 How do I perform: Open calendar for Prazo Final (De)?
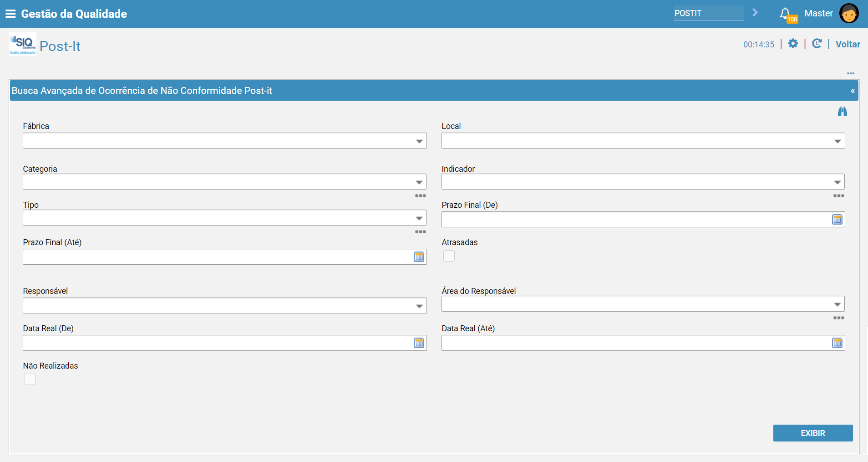pyautogui.click(x=838, y=220)
